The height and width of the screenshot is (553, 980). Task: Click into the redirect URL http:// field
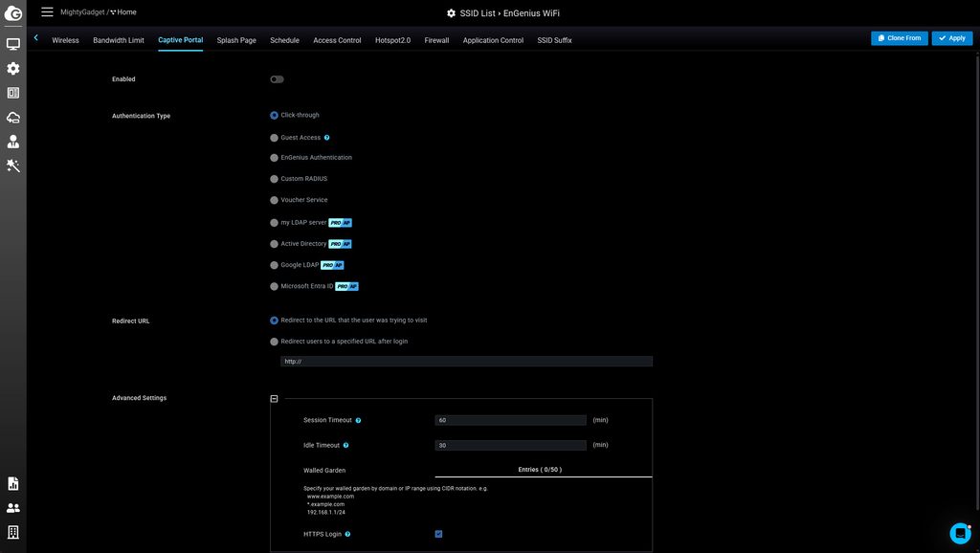[x=466, y=361]
